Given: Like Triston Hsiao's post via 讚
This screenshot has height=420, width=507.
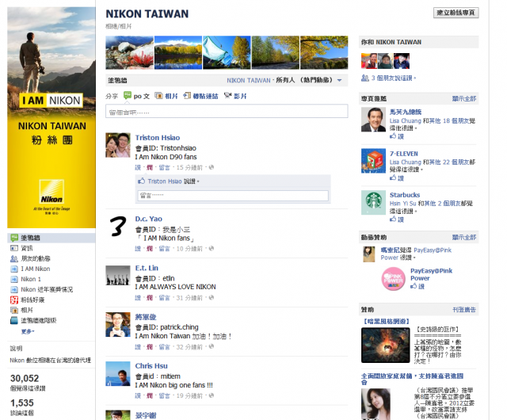Looking at the screenshot, I should tap(138, 168).
